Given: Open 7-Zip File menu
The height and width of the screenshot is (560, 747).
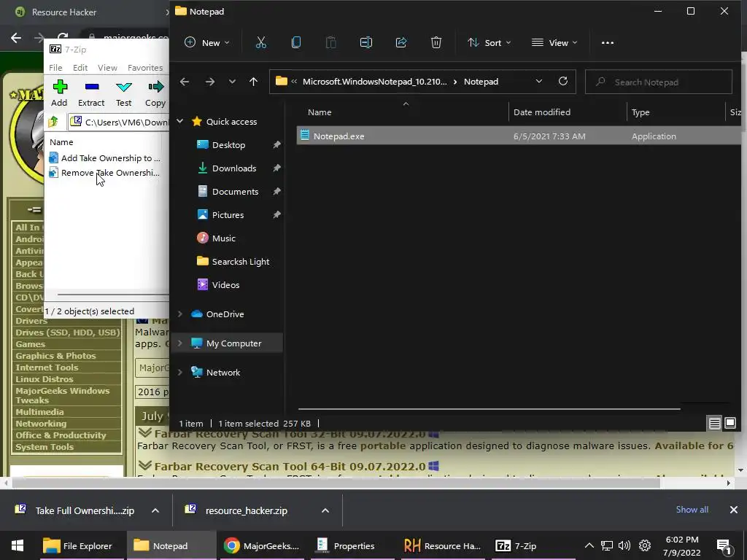Looking at the screenshot, I should tap(55, 68).
